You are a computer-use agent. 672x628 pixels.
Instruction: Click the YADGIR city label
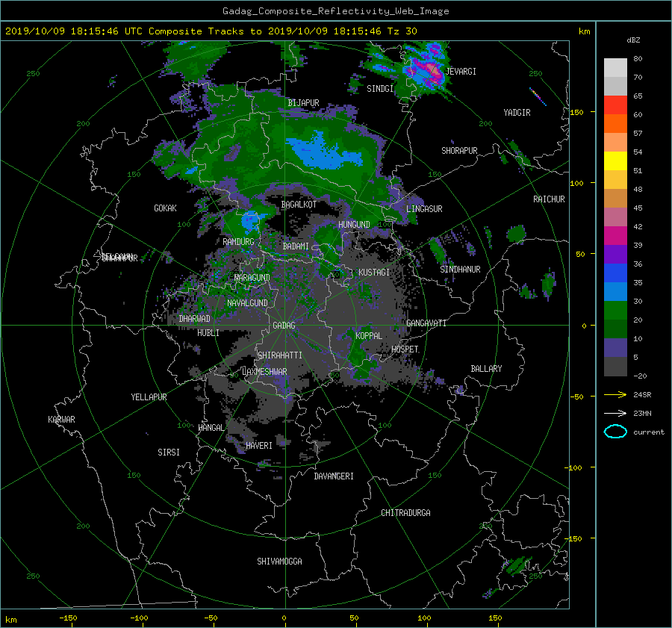[x=517, y=113]
